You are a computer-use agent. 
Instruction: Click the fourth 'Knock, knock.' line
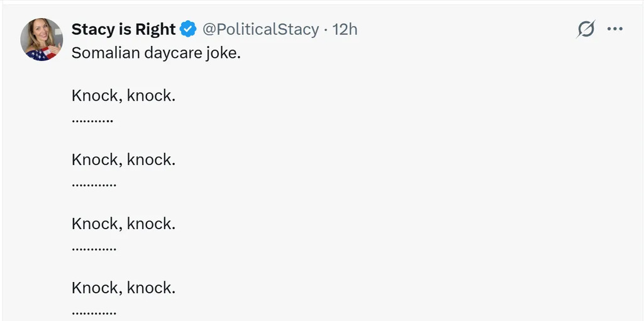coord(123,288)
